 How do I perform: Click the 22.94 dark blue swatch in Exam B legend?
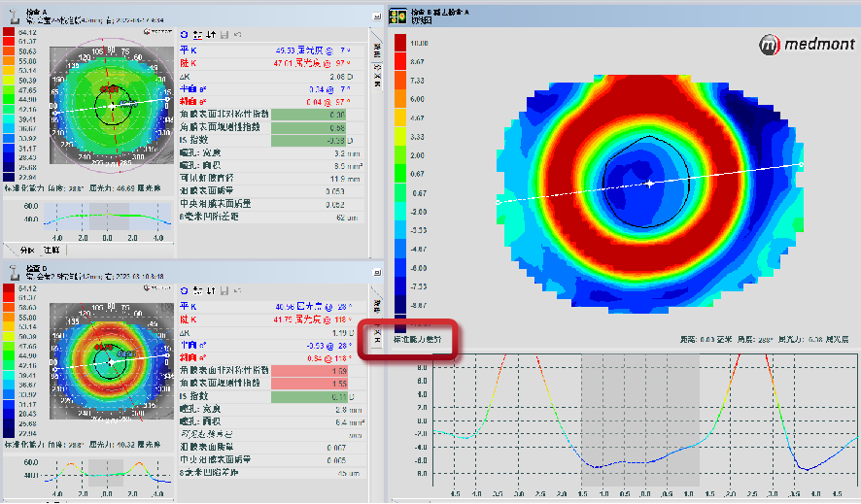[9, 433]
